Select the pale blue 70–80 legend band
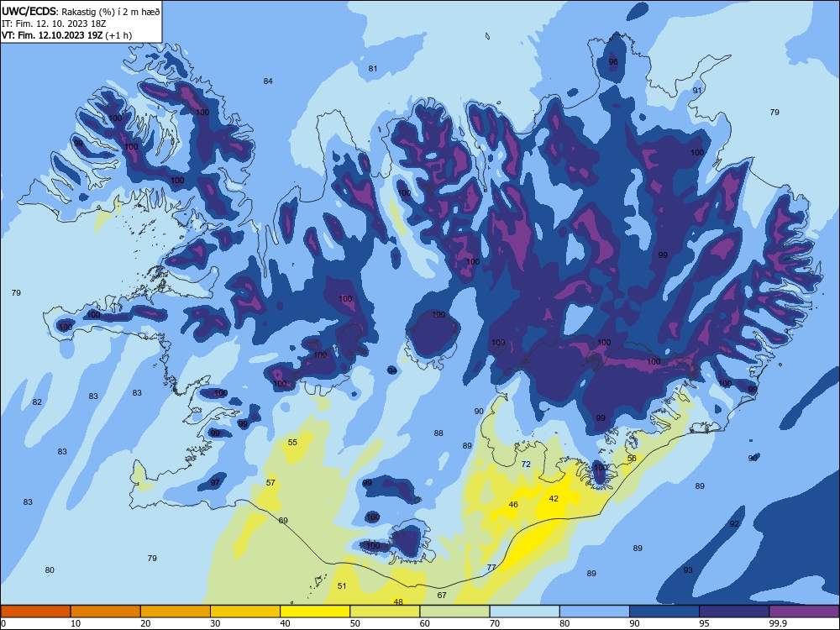Screen dimensions: 840x630 tap(524, 612)
